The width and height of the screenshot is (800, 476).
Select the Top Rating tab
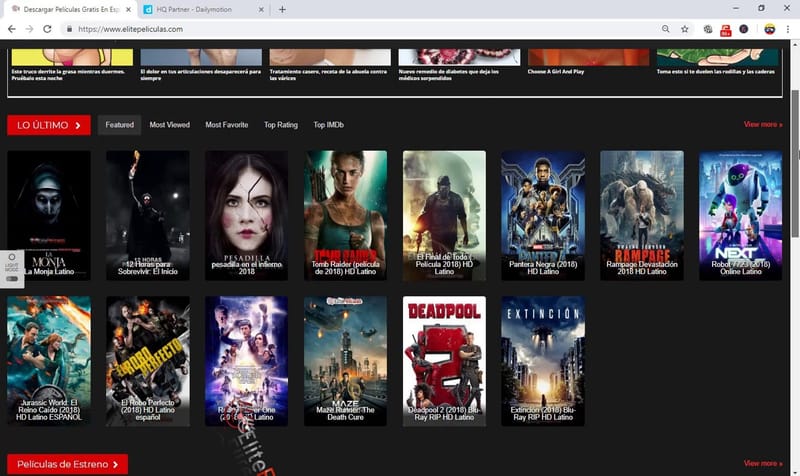(281, 125)
